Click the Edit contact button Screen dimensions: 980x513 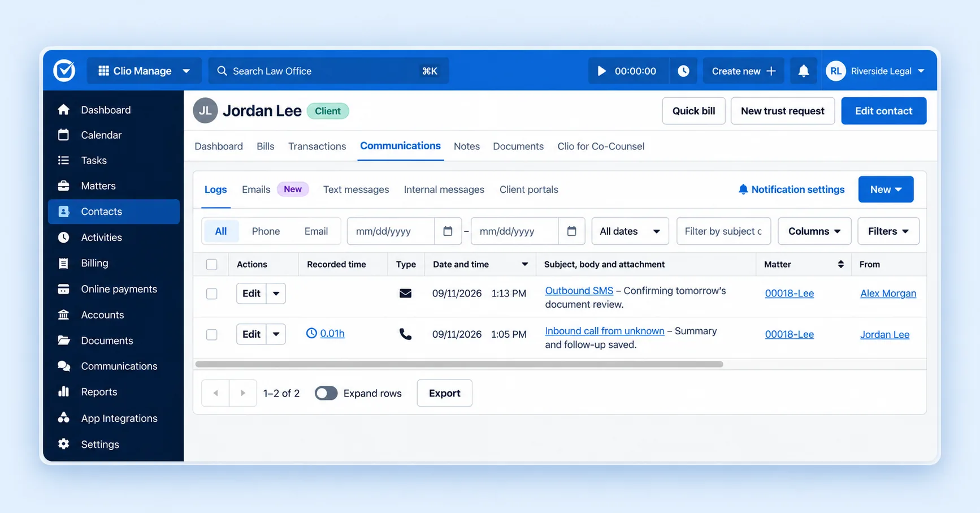[x=884, y=111]
